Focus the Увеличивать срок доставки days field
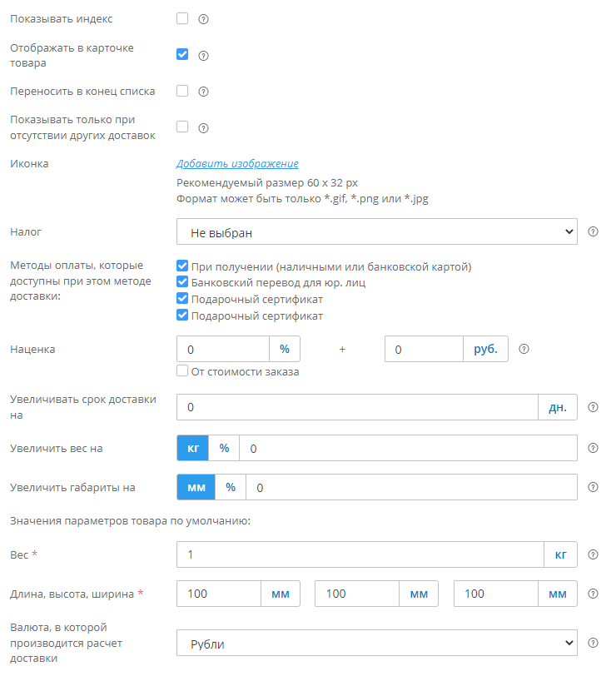This screenshot has height=676, width=616. pyautogui.click(x=358, y=407)
